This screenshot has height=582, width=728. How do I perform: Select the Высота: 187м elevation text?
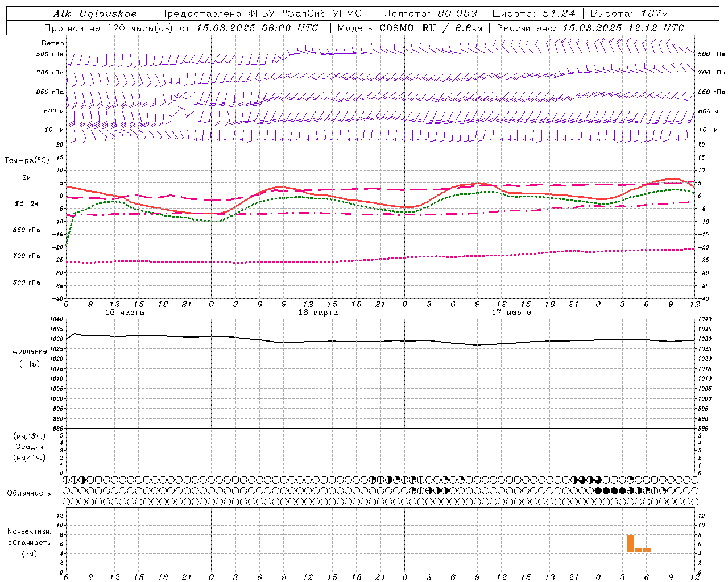pos(629,14)
